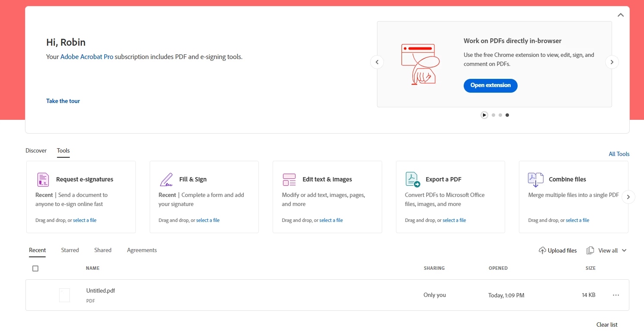Click the Upload files cloud icon

pyautogui.click(x=542, y=250)
